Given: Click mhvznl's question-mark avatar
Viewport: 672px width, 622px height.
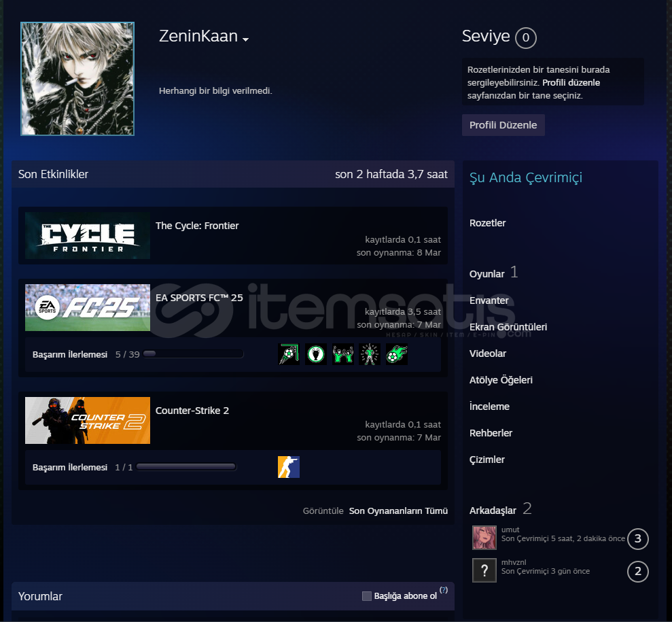Looking at the screenshot, I should (x=484, y=570).
